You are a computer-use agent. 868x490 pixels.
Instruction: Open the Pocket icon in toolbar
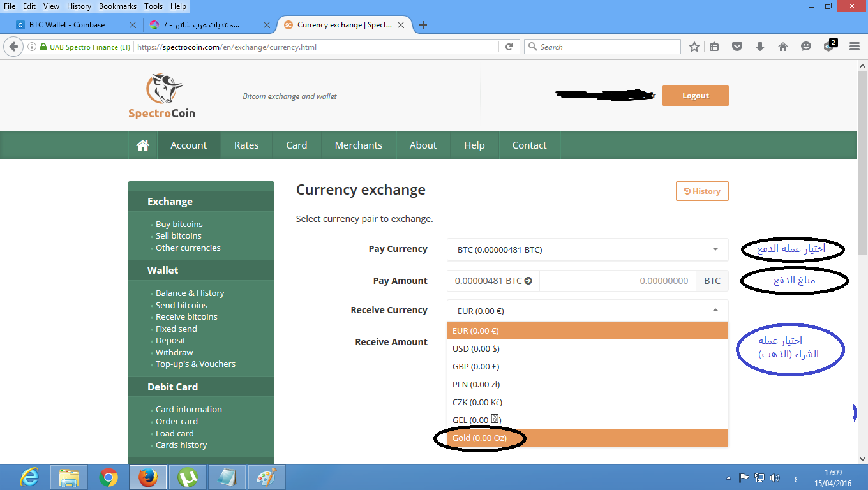point(737,47)
